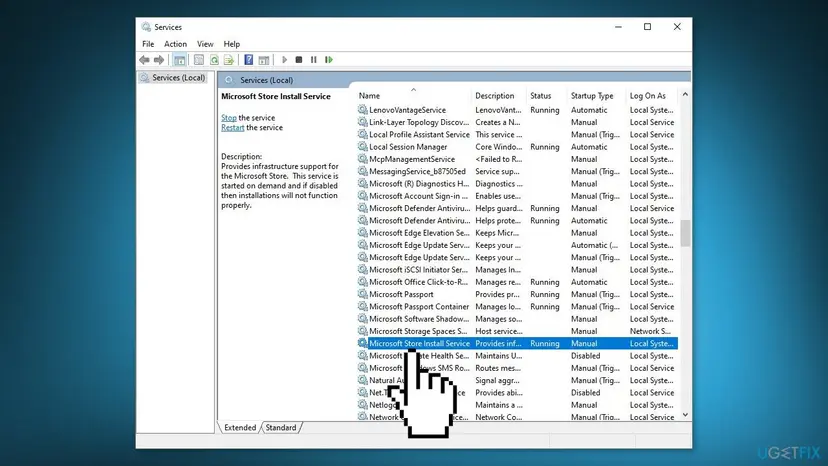Open the View menu
The image size is (828, 466).
coord(205,44)
